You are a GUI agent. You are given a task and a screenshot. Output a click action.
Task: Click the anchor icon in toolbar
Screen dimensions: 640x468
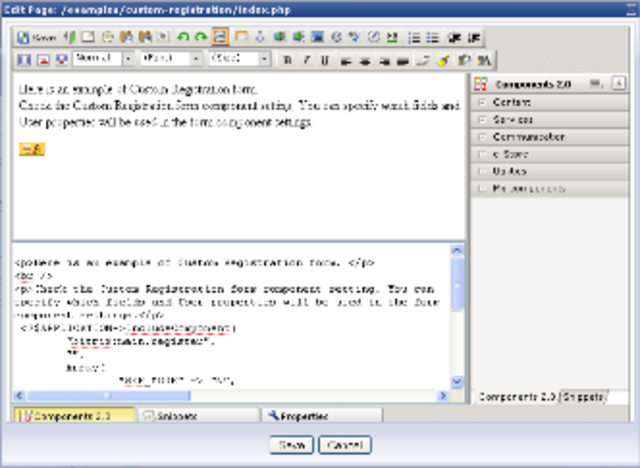click(260, 37)
